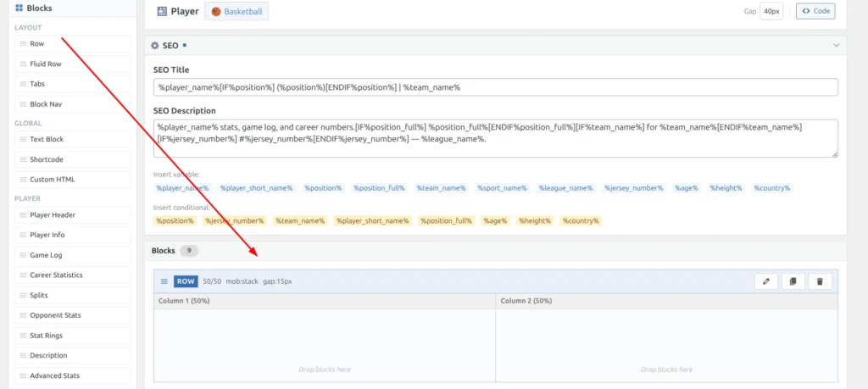Click the edit pencil icon on ROW block
The image size is (868, 389).
[766, 281]
